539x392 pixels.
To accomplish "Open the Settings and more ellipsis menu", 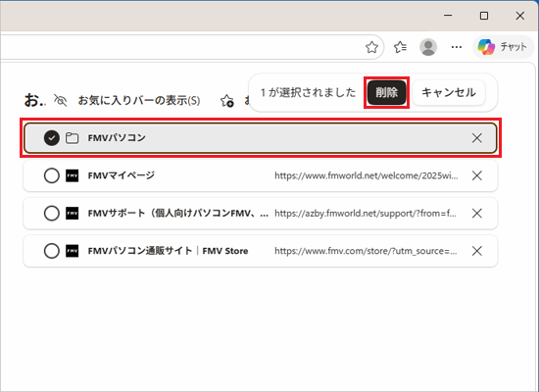I will pos(457,47).
